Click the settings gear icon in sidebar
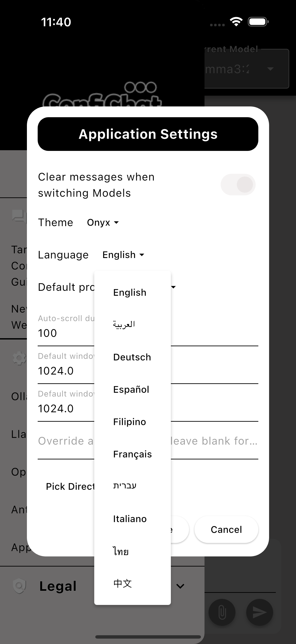 point(19,358)
